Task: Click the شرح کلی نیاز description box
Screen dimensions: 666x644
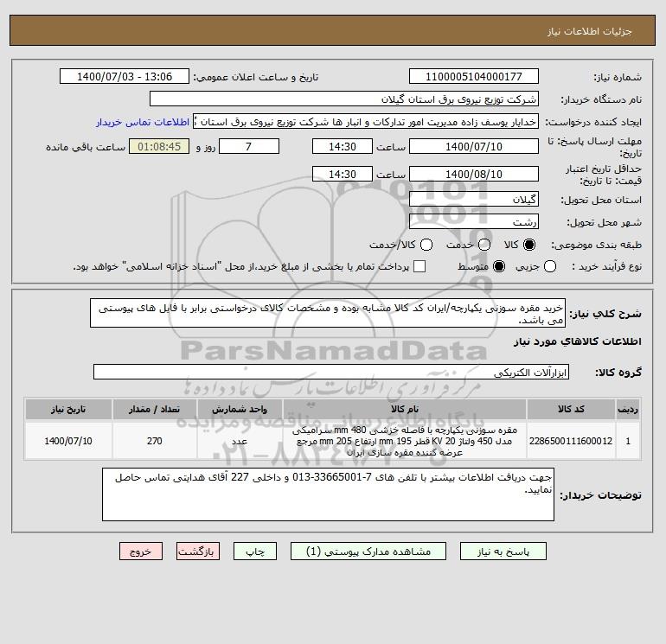Action: click(328, 313)
